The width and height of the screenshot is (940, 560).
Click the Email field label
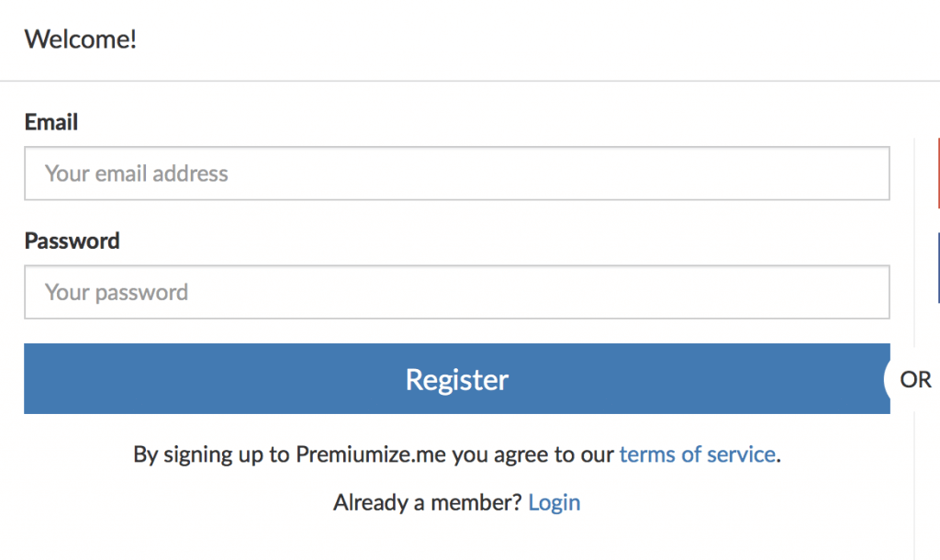(51, 122)
